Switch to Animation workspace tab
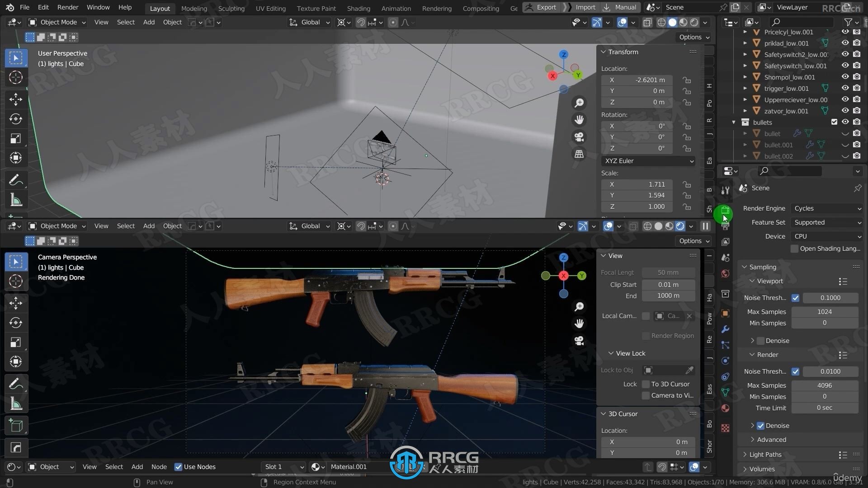 [x=396, y=8]
